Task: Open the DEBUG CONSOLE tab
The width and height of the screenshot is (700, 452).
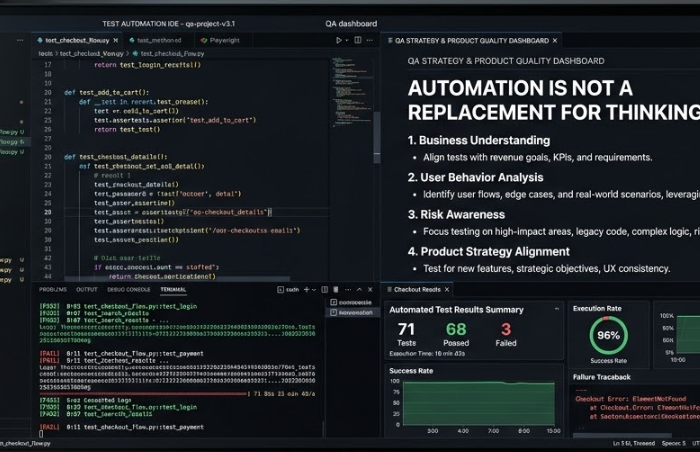Action: coord(128,289)
